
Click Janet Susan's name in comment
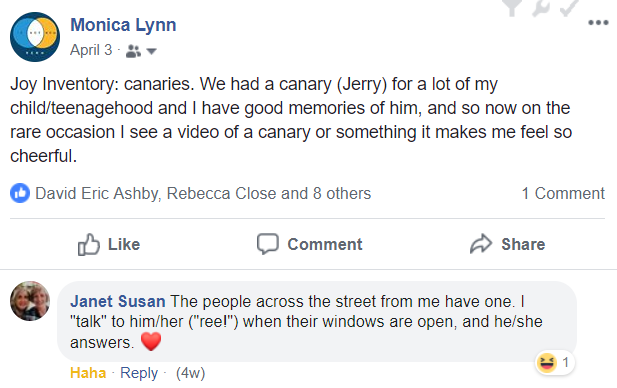[118, 301]
